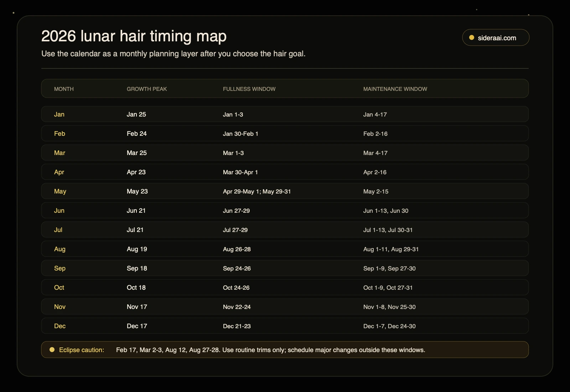Select the '2026 lunar hair timing map' title
The image size is (570, 392).
134,36
